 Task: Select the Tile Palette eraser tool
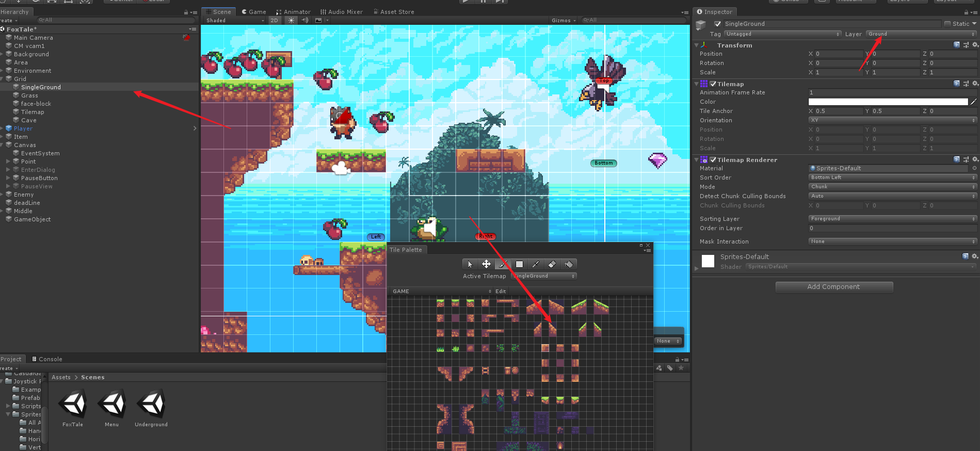coord(552,264)
